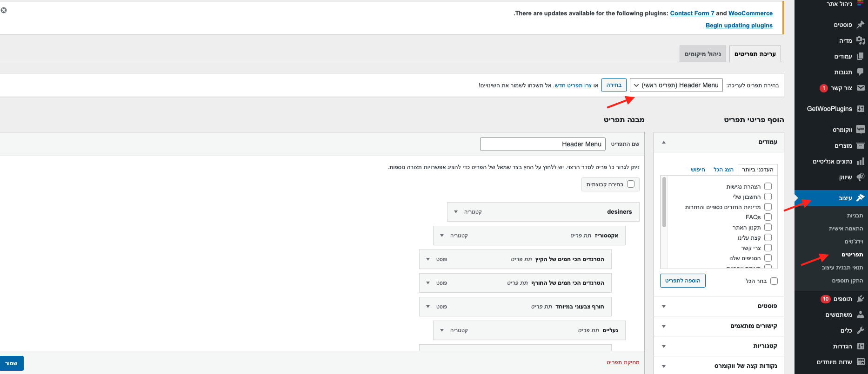Click the Plugins plug icon
This screenshot has width=868, height=374.
point(860,299)
